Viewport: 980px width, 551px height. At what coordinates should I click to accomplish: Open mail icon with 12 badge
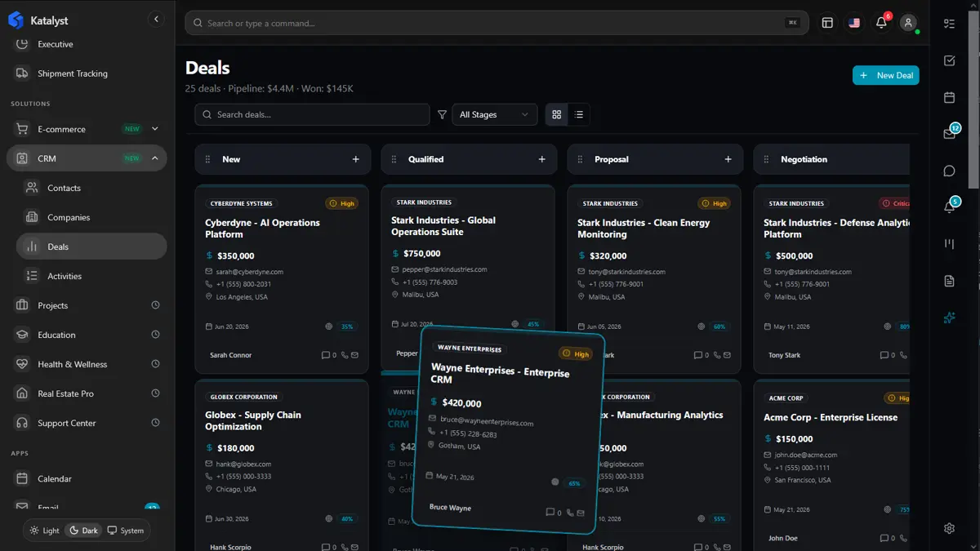click(950, 133)
